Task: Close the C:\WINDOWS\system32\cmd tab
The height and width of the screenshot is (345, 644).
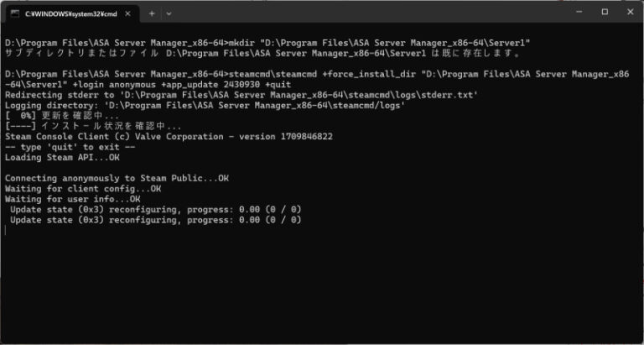Action: [128, 13]
